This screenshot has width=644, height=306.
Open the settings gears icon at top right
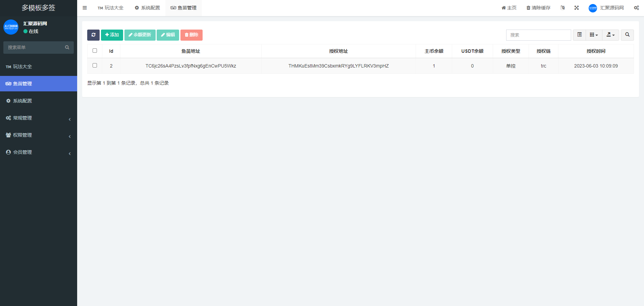coord(636,8)
